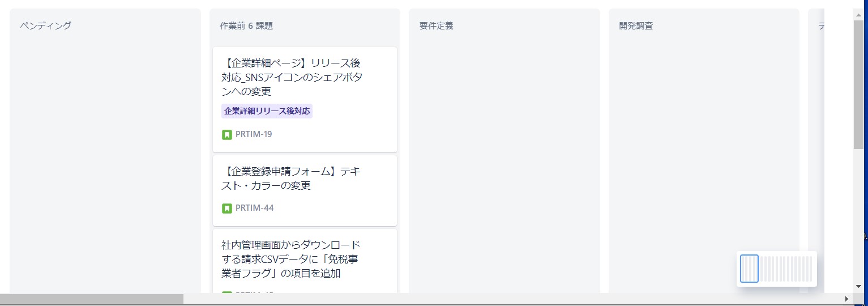Click the highlighted viewport box in minimap

click(749, 269)
